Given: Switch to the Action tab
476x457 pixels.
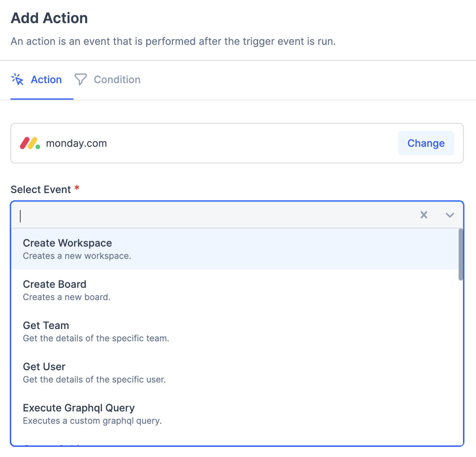Looking at the screenshot, I should pyautogui.click(x=46, y=80).
